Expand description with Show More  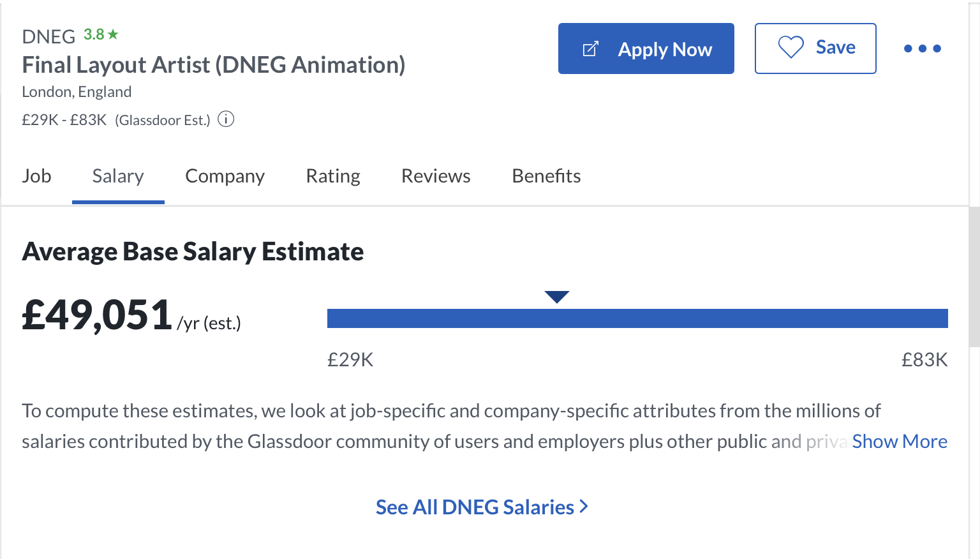[900, 442]
